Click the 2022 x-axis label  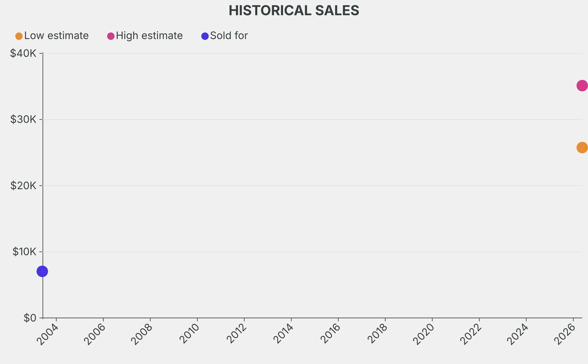click(x=471, y=334)
